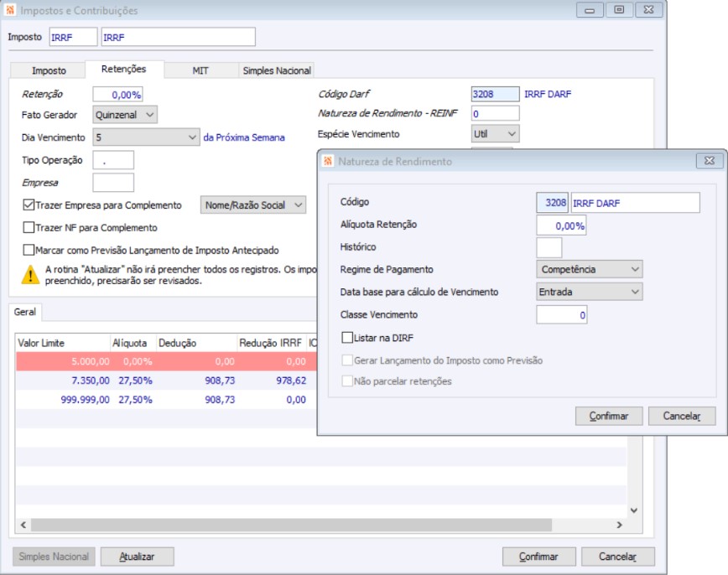Click the IRRF DARF description field in dialog

(635, 203)
